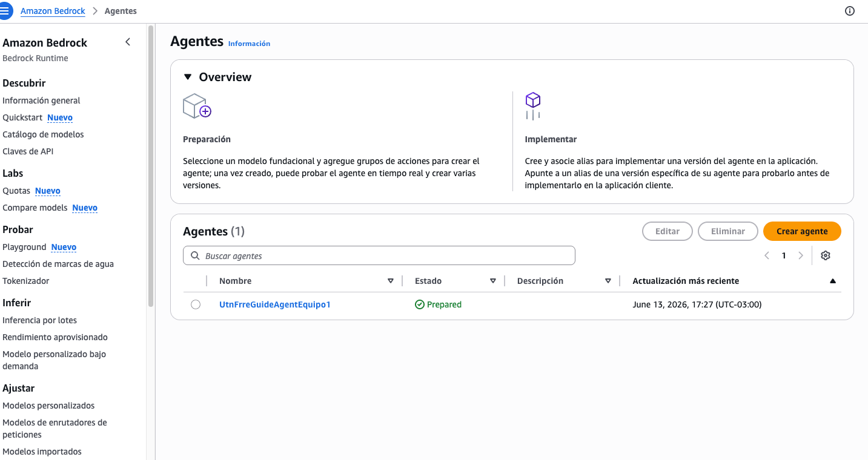This screenshot has height=460, width=868.
Task: Click the June 13, 2026 timestamp cell
Action: (697, 304)
